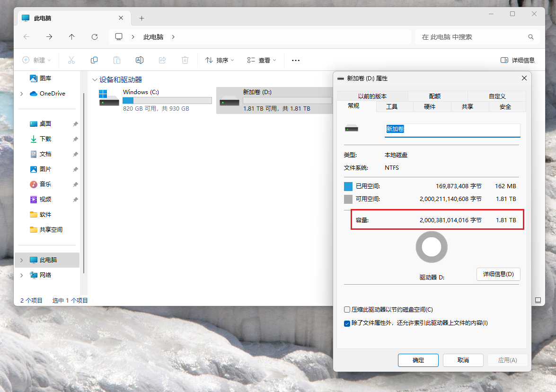Collapse the 设备和驱动器 group
The width and height of the screenshot is (556, 392).
point(95,80)
